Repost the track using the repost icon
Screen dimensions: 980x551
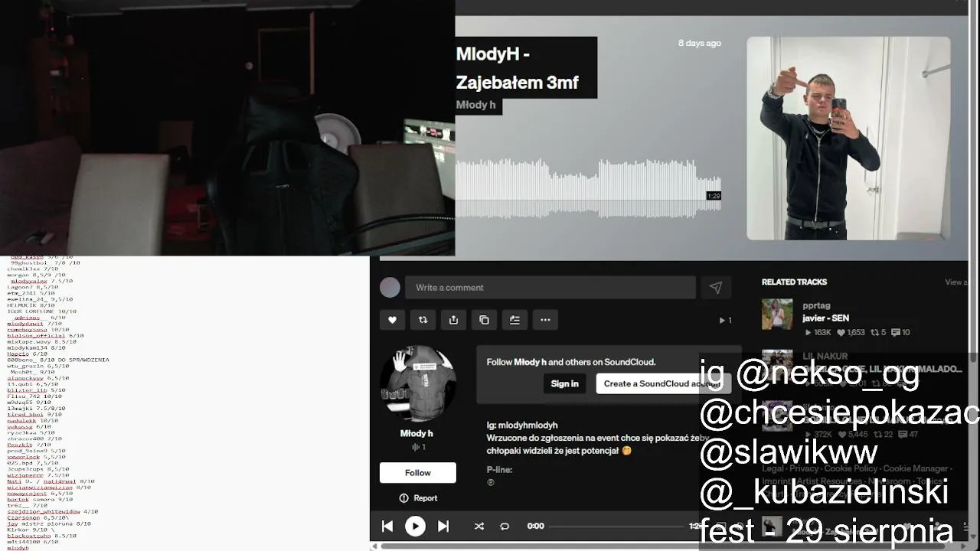click(423, 320)
